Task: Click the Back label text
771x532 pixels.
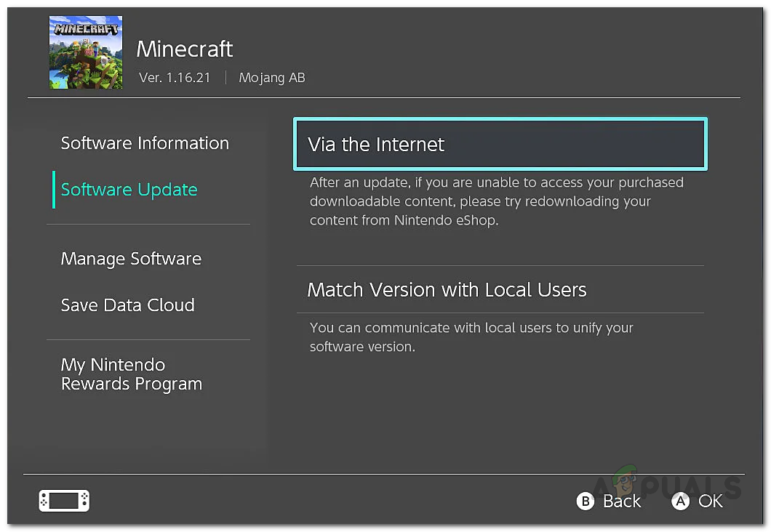Action: point(622,501)
